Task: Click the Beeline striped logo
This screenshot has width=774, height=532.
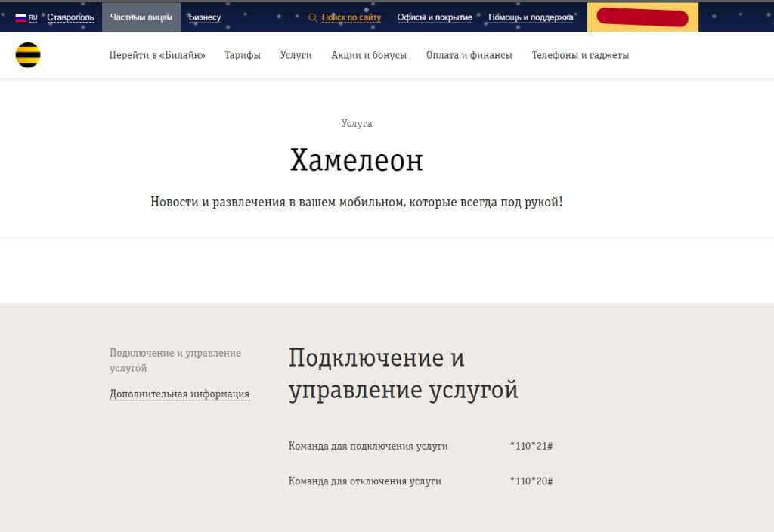Action: 28,55
